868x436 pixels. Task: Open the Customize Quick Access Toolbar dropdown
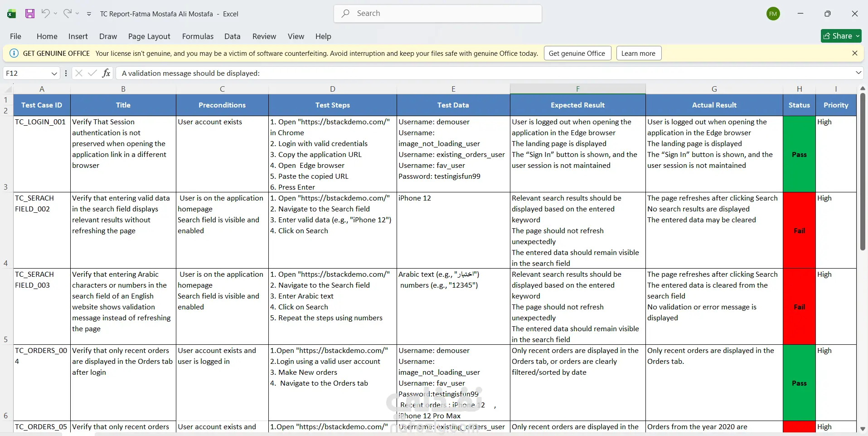click(89, 14)
